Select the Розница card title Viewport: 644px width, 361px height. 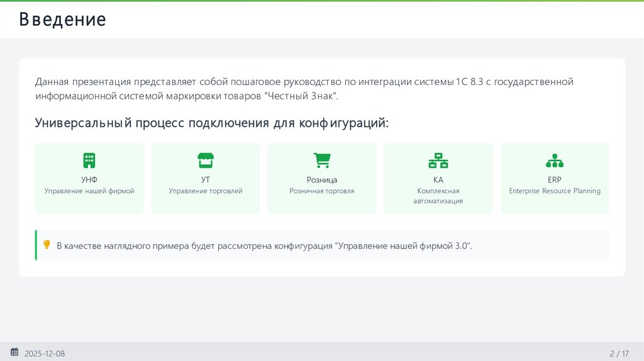click(x=322, y=180)
